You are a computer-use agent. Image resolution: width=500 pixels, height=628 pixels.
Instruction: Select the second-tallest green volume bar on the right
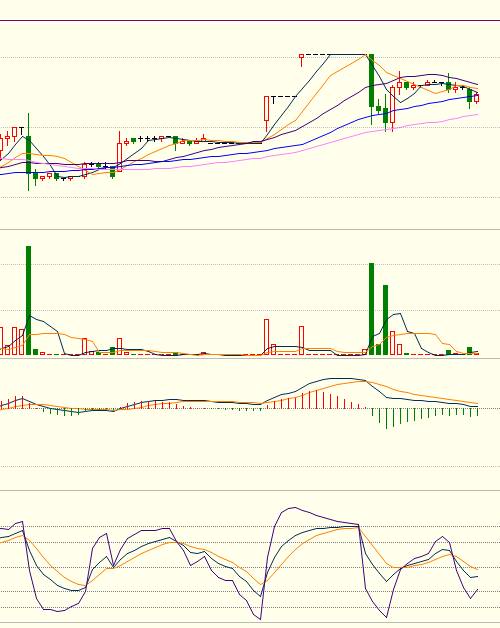pos(385,320)
